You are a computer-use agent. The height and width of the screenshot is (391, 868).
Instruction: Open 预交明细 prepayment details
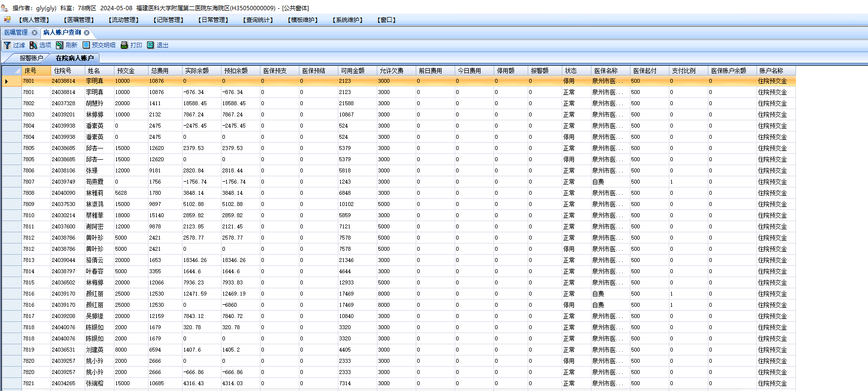(x=99, y=45)
